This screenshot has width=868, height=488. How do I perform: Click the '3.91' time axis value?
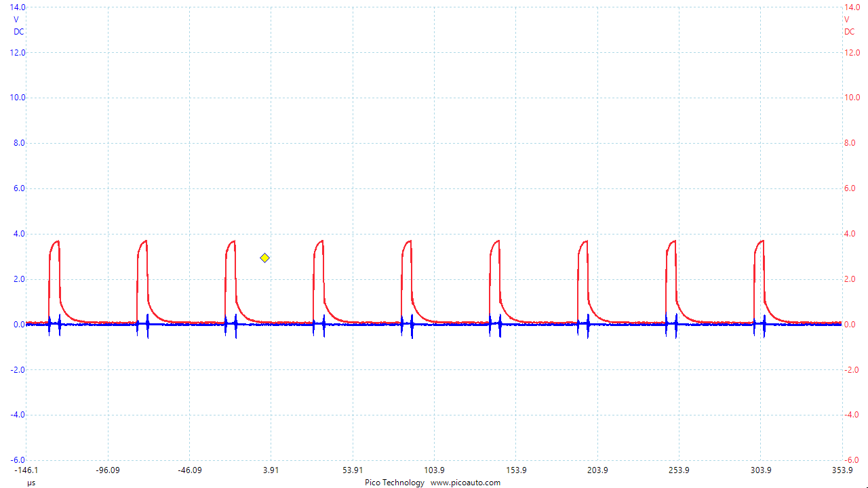coord(271,470)
